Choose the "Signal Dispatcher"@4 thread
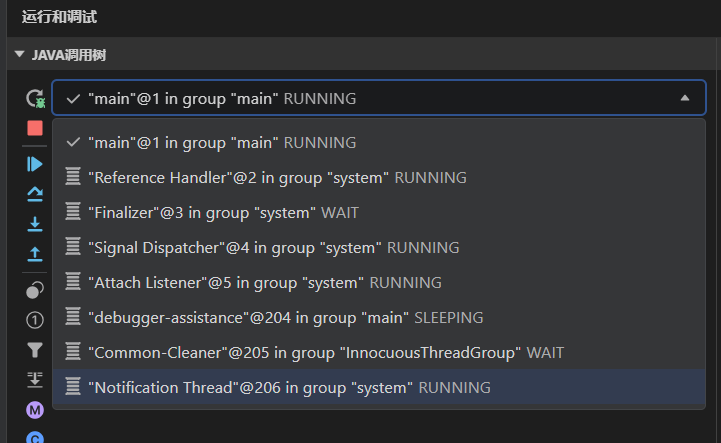Image resolution: width=721 pixels, height=443 pixels. pos(379,247)
